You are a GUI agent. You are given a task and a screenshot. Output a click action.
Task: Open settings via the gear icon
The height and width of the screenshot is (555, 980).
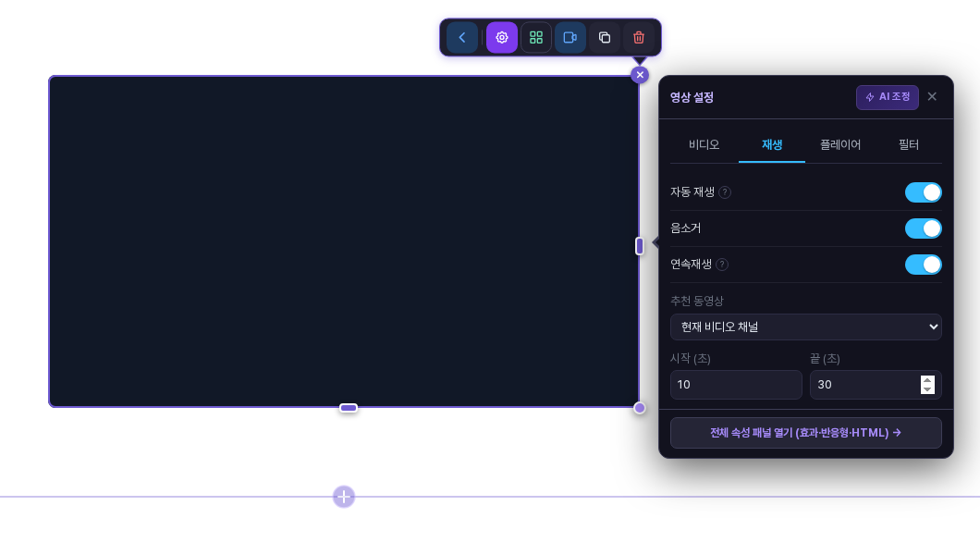tap(502, 38)
